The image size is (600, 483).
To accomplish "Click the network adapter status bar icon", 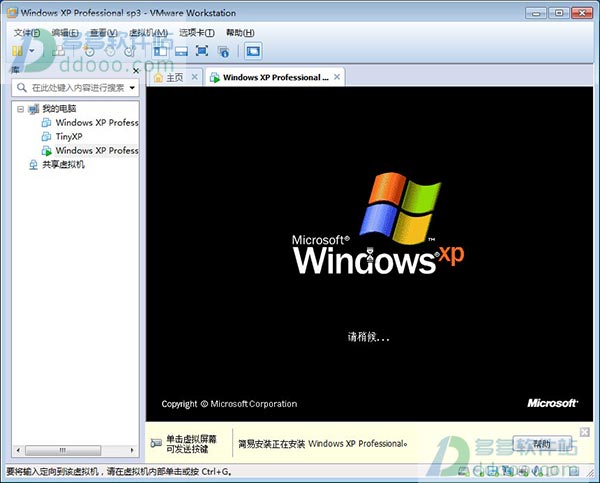I will [508, 472].
